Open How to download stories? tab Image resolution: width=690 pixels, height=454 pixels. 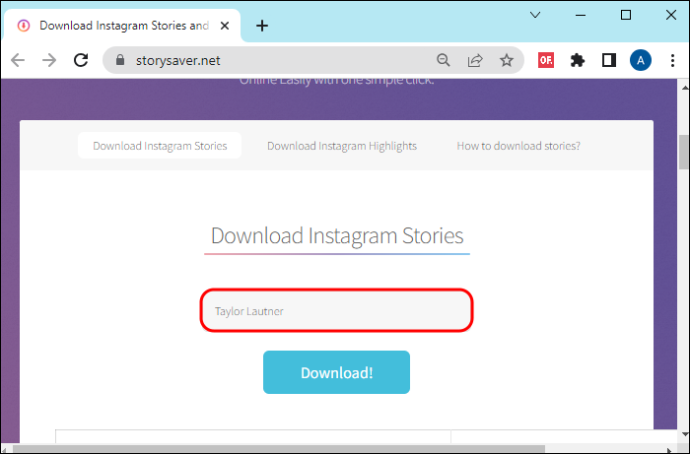click(518, 146)
